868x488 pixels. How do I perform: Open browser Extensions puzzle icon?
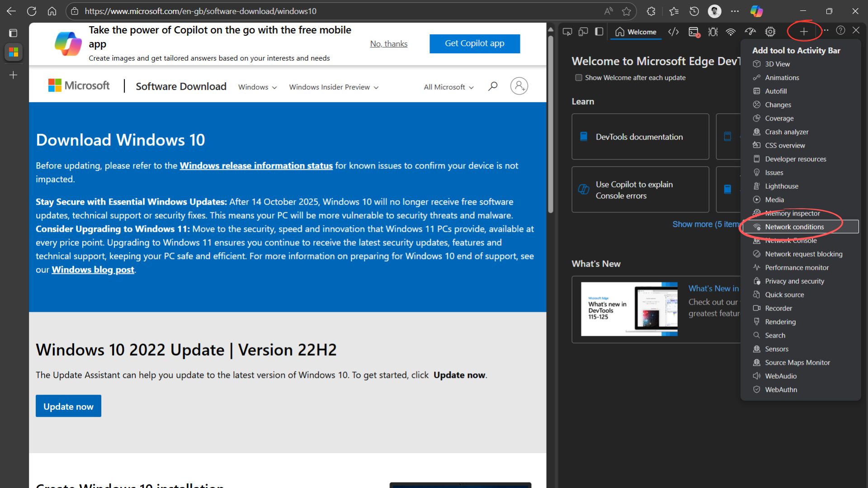click(x=651, y=11)
